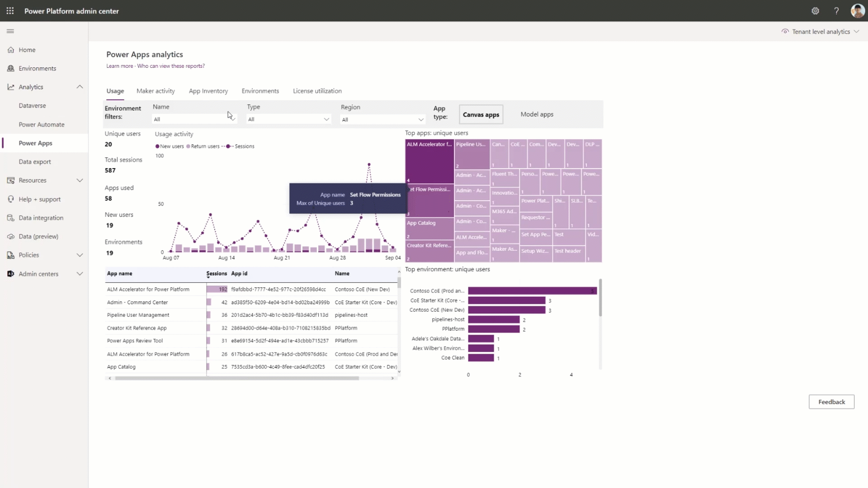
Task: Select Data integration in the sidebar
Action: [40, 217]
